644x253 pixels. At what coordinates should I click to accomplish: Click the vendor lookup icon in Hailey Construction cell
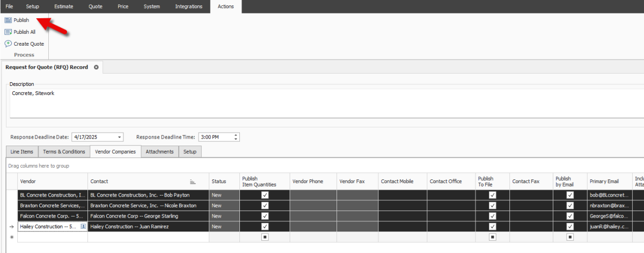pyautogui.click(x=83, y=227)
